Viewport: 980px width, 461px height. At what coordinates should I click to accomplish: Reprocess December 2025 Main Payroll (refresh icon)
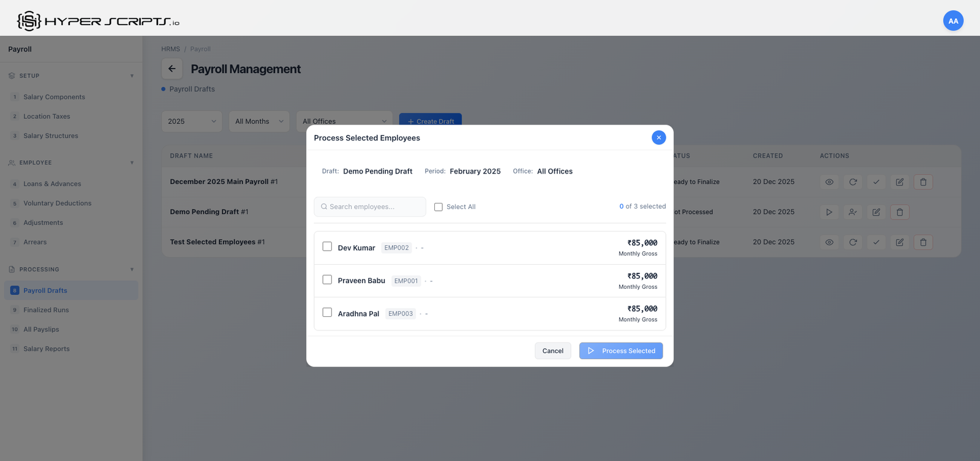coord(853,182)
